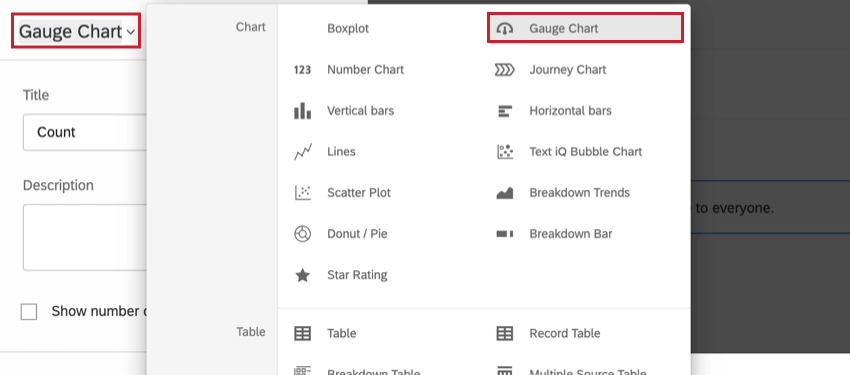
Task: Select Boxplot from the chart list
Action: click(348, 29)
